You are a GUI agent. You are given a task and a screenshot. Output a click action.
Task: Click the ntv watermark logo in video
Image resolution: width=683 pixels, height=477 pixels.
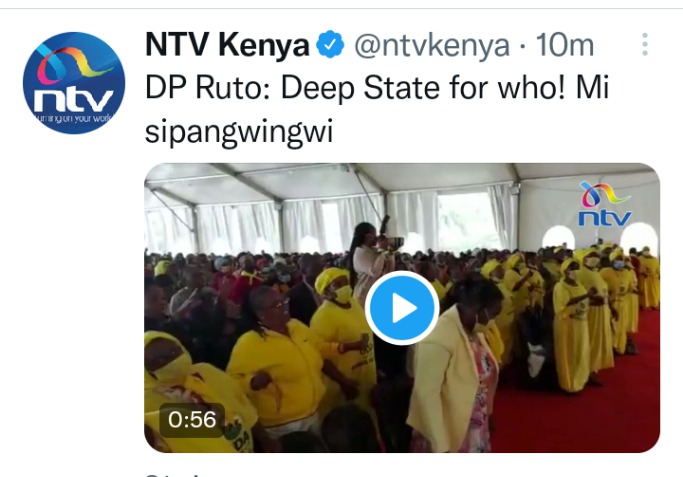605,205
